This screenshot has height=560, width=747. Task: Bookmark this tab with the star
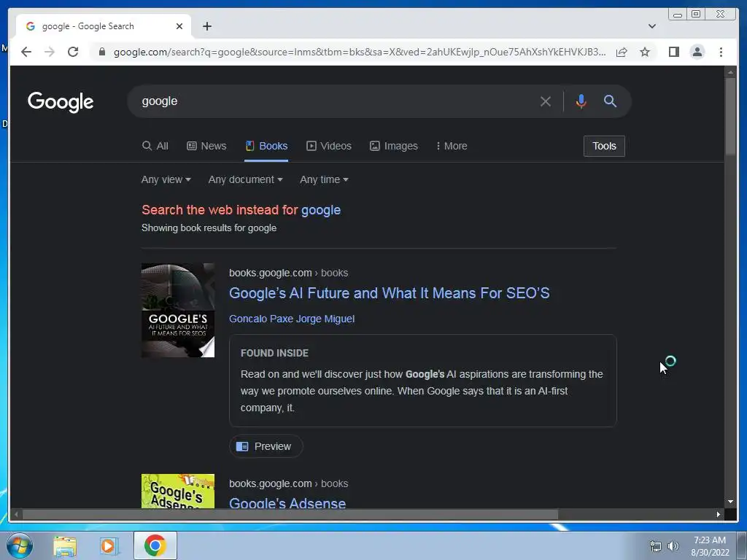tap(645, 52)
